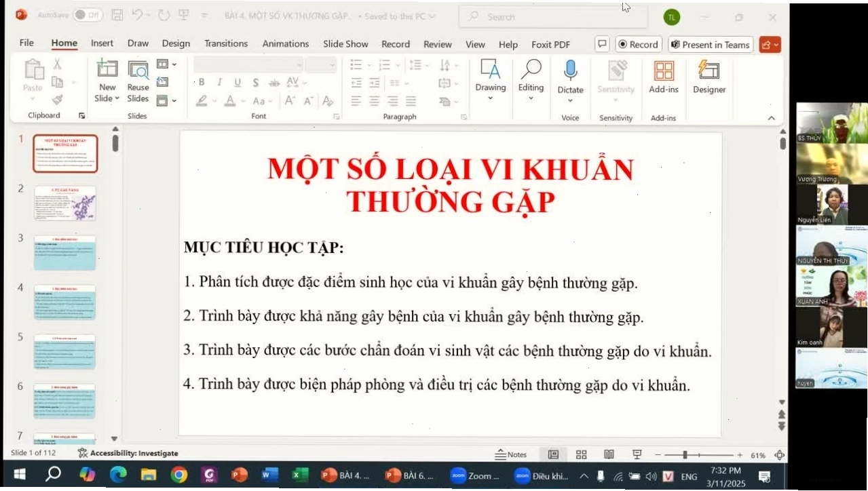
Task: Toggle Italic formatting
Action: 219,83
